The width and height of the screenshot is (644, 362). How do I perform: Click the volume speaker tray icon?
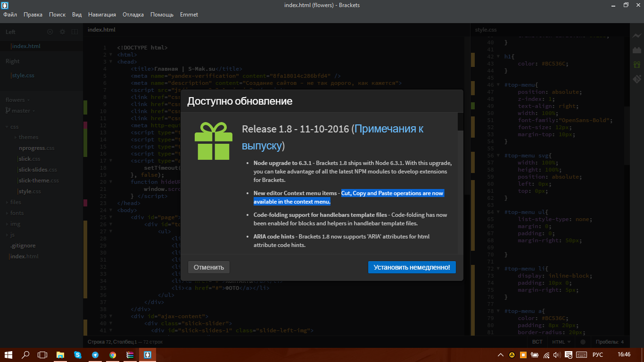[x=557, y=355]
